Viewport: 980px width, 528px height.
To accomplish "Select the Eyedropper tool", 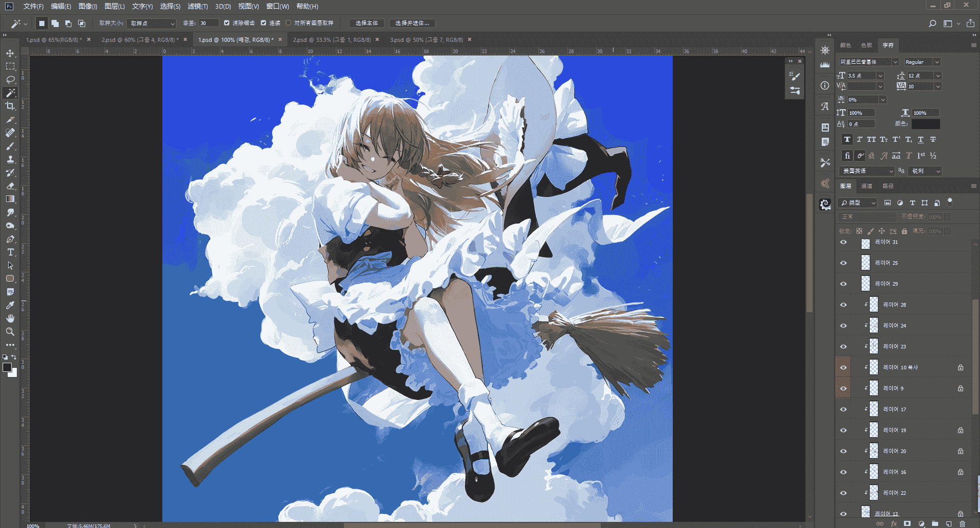I will (10, 305).
